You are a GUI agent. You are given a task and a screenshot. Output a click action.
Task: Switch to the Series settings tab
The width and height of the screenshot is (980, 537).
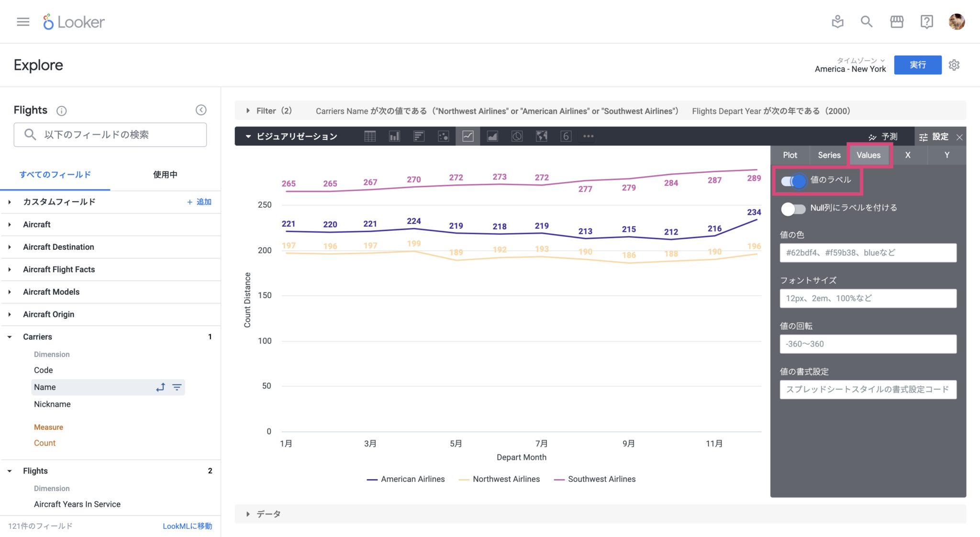click(829, 155)
